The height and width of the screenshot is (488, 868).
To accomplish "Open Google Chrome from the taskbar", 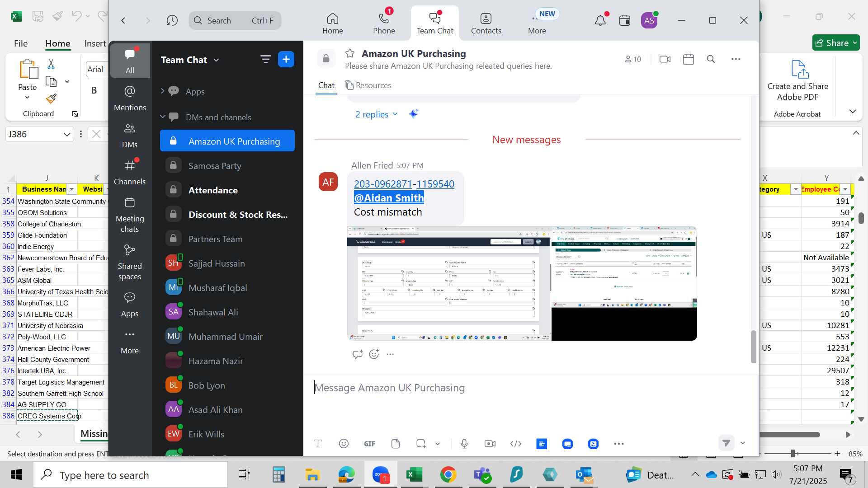I will tap(448, 474).
